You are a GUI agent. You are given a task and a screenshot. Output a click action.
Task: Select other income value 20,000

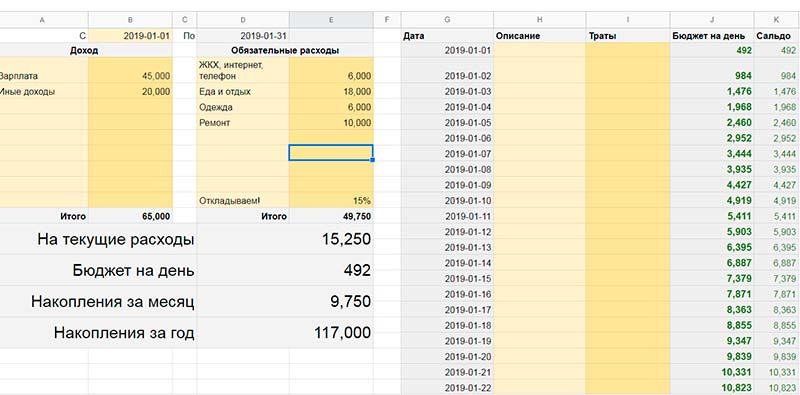[x=130, y=92]
